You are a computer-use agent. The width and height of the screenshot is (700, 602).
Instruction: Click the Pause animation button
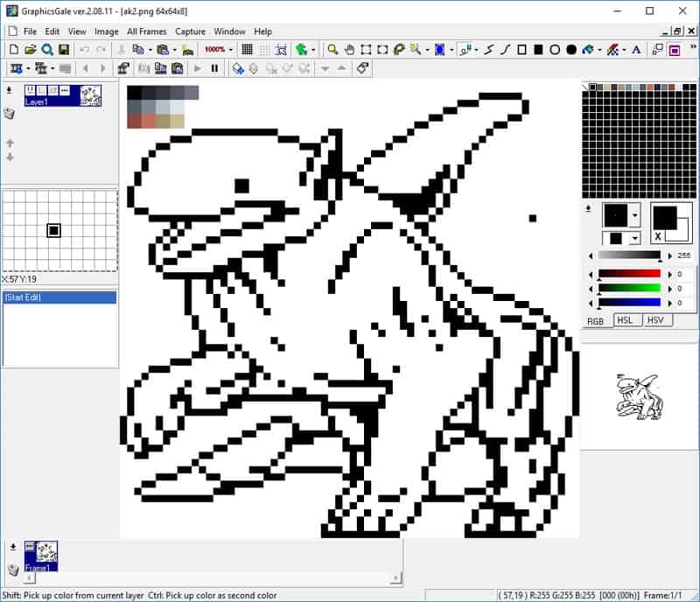pyautogui.click(x=214, y=68)
